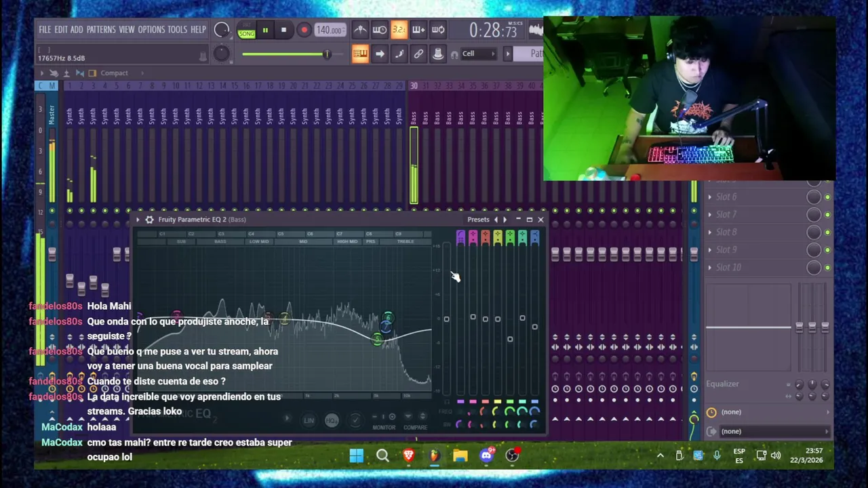Click the teal band 6 type selector

pos(522,237)
